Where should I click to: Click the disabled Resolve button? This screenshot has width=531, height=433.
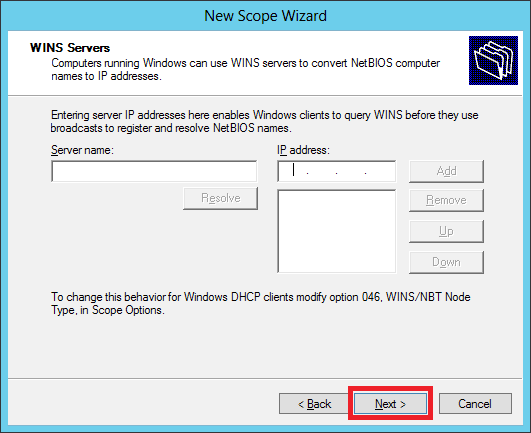(x=220, y=198)
